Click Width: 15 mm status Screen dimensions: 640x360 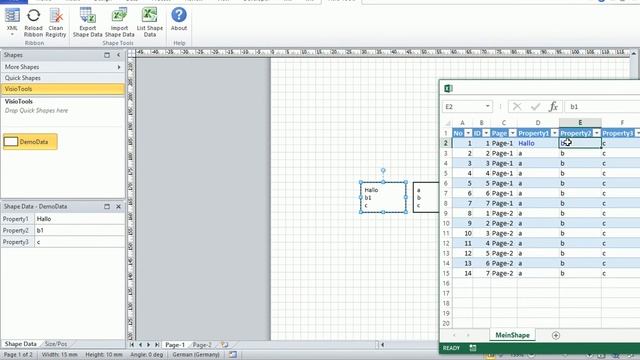(x=60, y=355)
